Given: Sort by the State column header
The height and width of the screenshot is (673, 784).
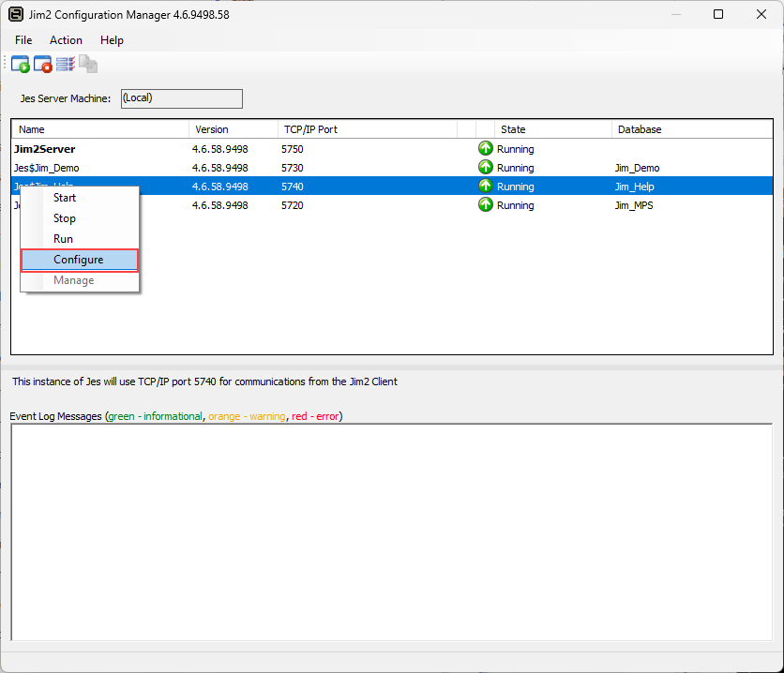Looking at the screenshot, I should pyautogui.click(x=553, y=129).
